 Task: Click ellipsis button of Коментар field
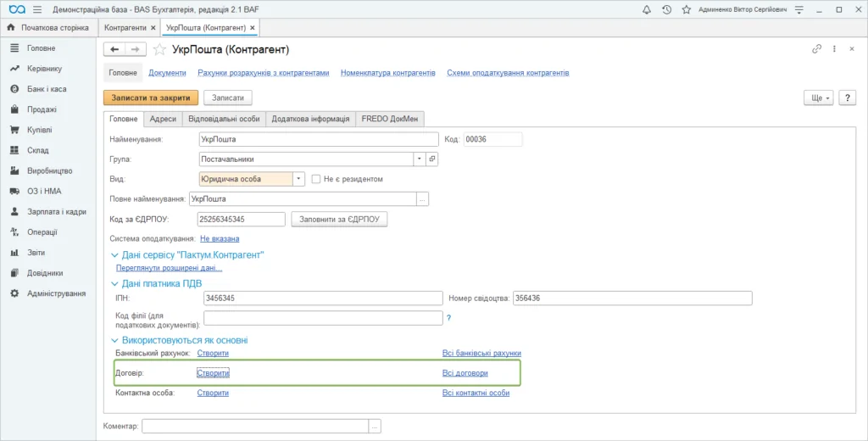click(x=375, y=426)
